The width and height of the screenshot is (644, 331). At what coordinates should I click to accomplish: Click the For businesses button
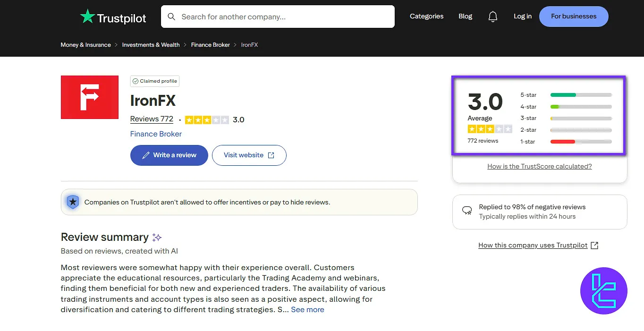coord(573,16)
